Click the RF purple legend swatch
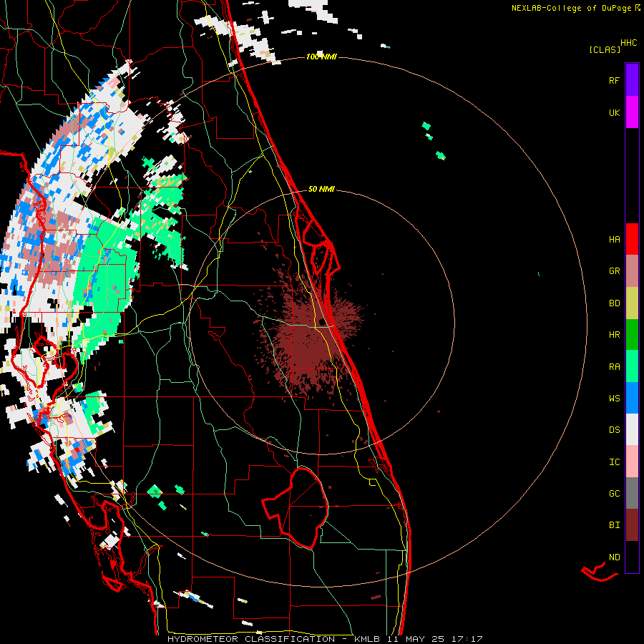This screenshot has width=644, height=644. 632,80
